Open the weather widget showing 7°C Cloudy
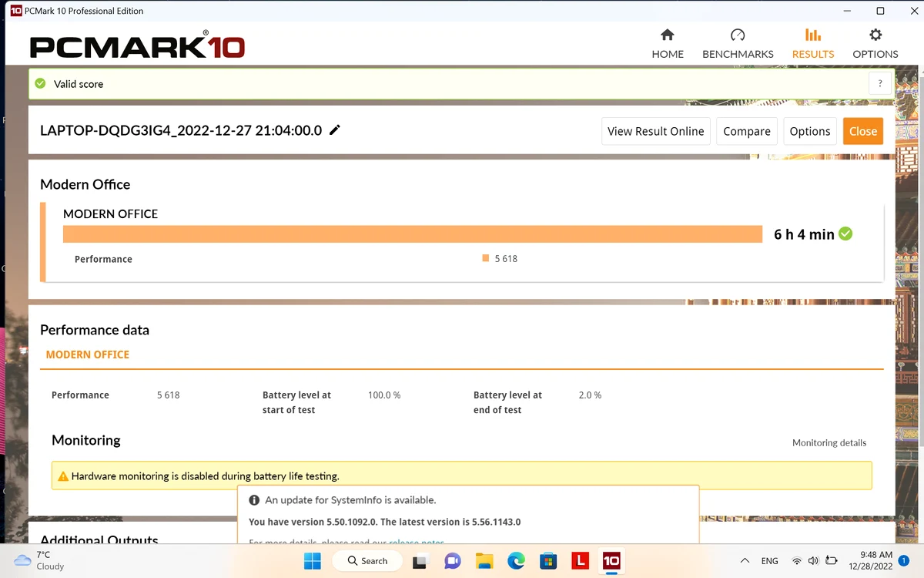924x578 pixels. [x=40, y=560]
